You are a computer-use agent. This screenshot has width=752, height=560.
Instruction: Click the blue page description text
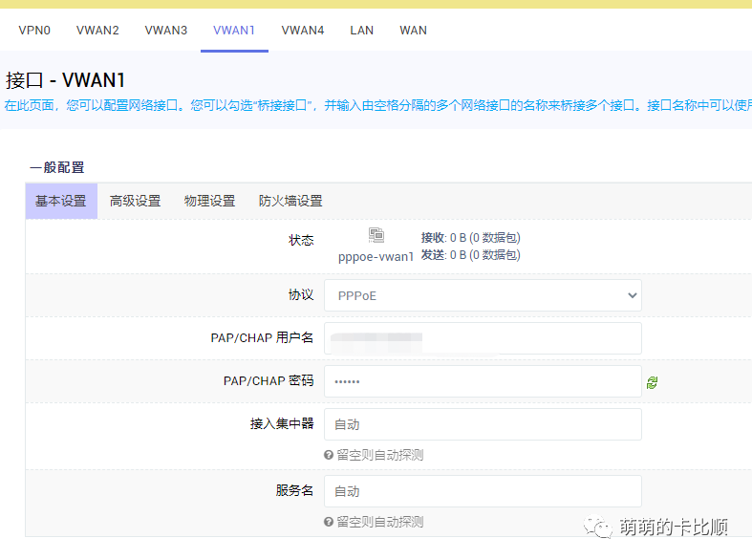click(378, 105)
